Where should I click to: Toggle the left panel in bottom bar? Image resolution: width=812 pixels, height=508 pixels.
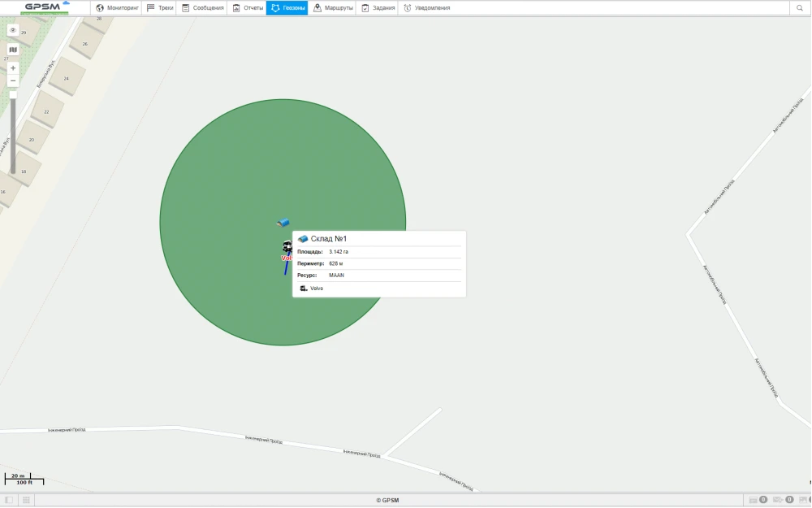coord(9,500)
